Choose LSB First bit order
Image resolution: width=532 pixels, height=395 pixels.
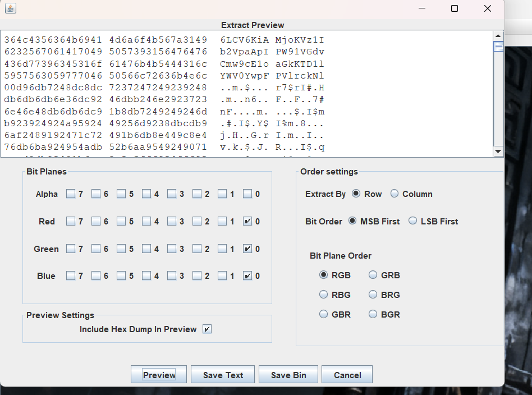point(413,222)
